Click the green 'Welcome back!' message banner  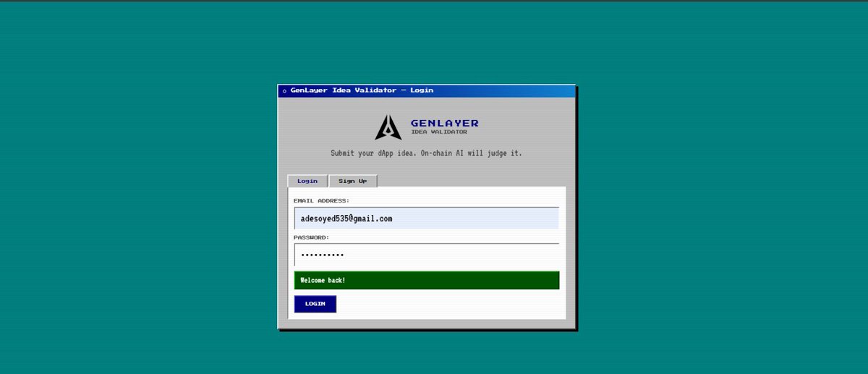tap(427, 280)
